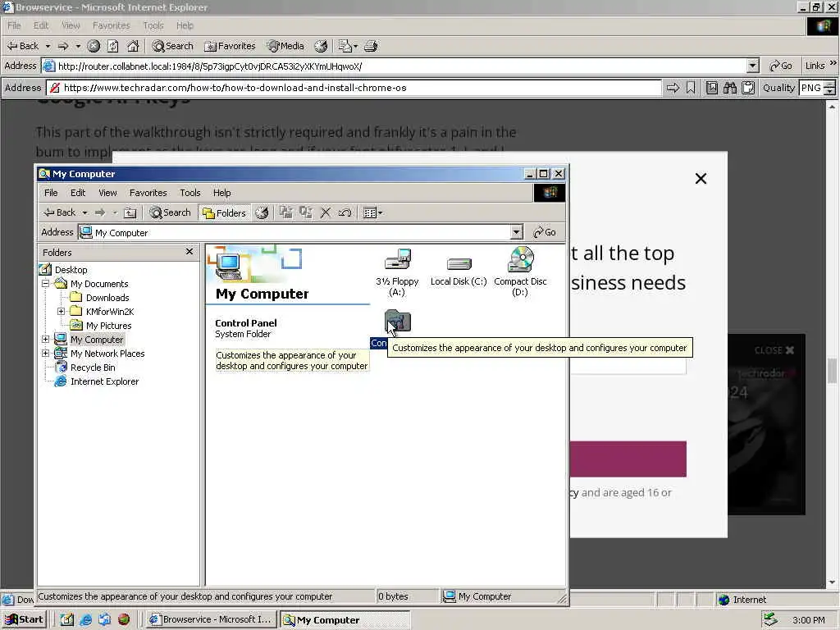Click the Go button in My Computer address bar
Screen dimensions: 840x630
[x=545, y=232]
